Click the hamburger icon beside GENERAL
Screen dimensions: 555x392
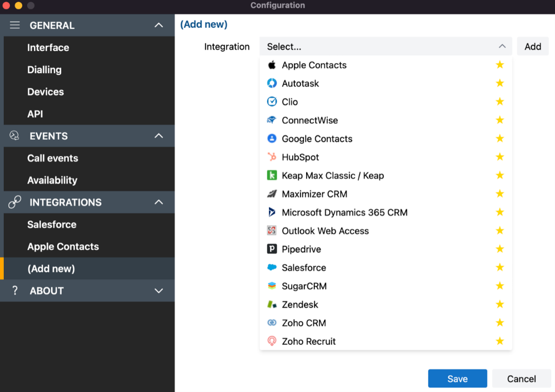[x=14, y=25]
